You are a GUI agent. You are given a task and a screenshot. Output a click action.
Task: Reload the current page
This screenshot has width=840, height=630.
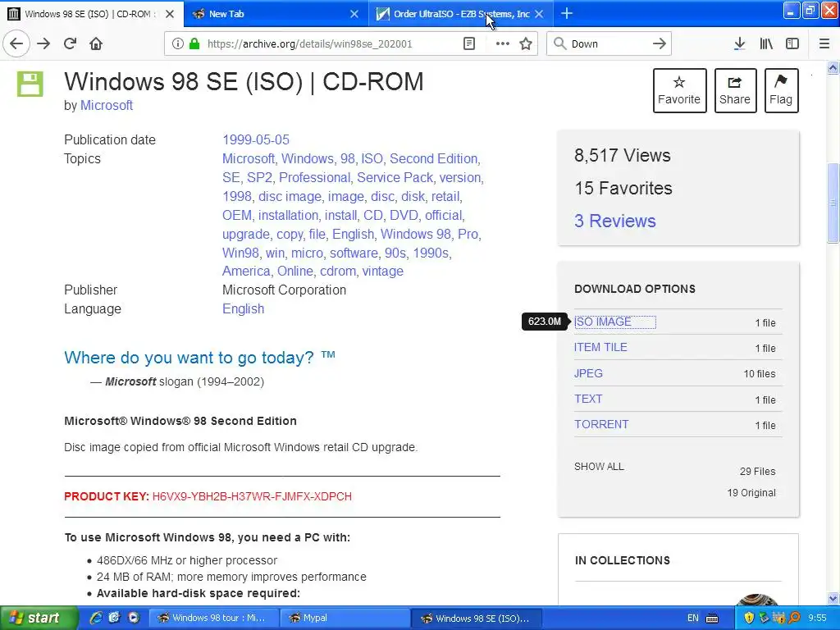pyautogui.click(x=70, y=43)
